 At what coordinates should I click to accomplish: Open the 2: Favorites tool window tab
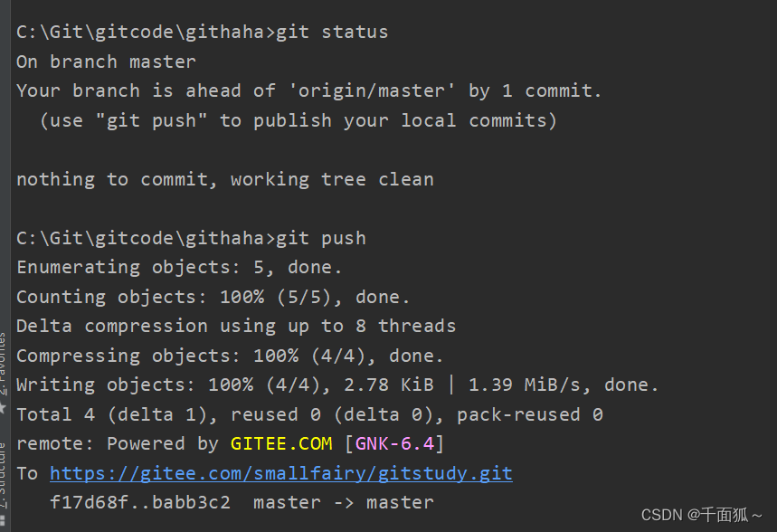[x=3, y=364]
